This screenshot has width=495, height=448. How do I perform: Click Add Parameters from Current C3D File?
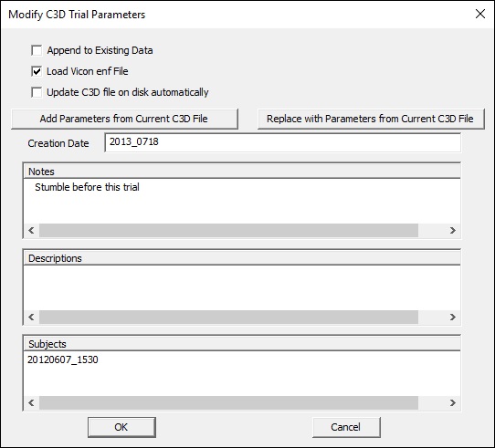124,119
